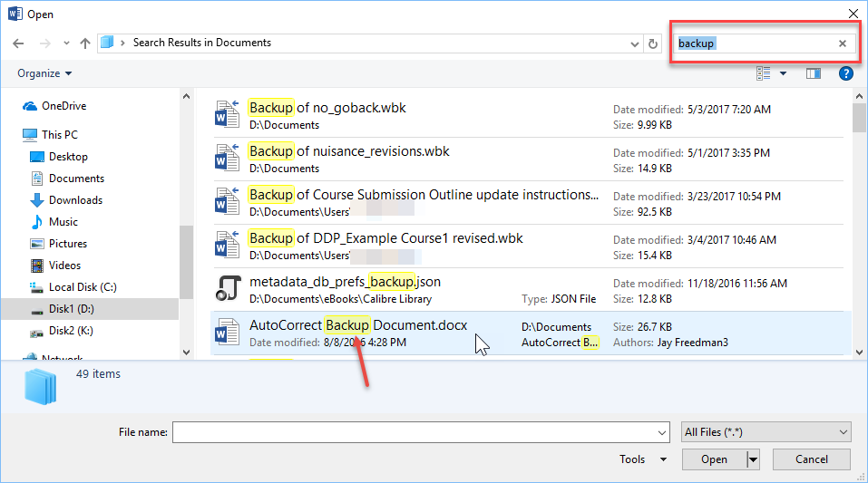Expand the Open button's dropdown arrow
The image size is (868, 483).
point(753,459)
